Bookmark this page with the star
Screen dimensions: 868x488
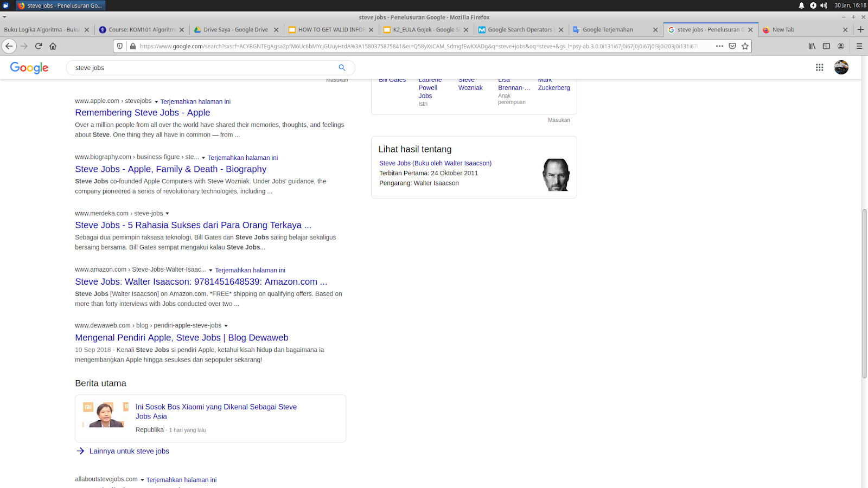point(745,46)
